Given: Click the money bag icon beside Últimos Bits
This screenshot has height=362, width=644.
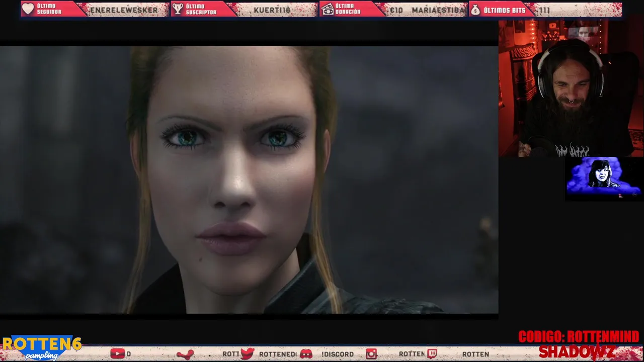Looking at the screenshot, I should (476, 9).
